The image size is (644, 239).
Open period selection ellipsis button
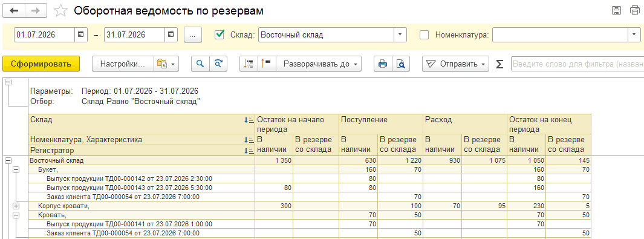click(193, 35)
